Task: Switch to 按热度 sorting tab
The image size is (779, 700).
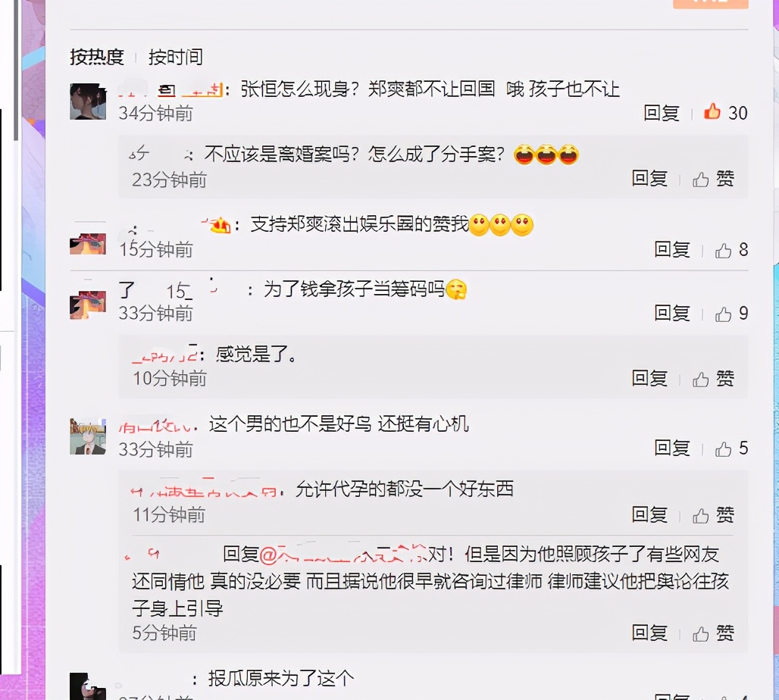Action: coord(97,57)
